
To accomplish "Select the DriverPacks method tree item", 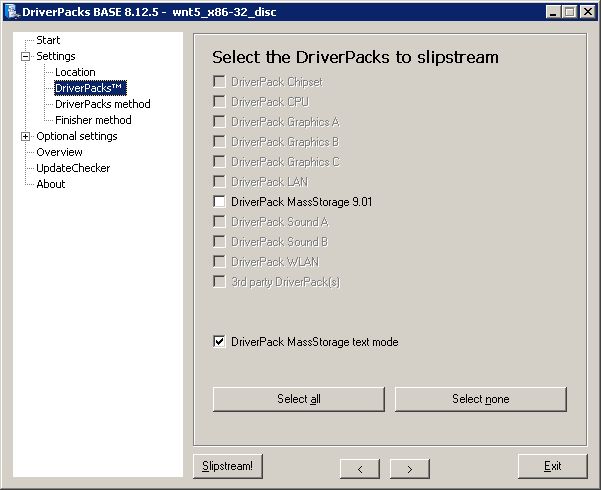I will tap(102, 104).
